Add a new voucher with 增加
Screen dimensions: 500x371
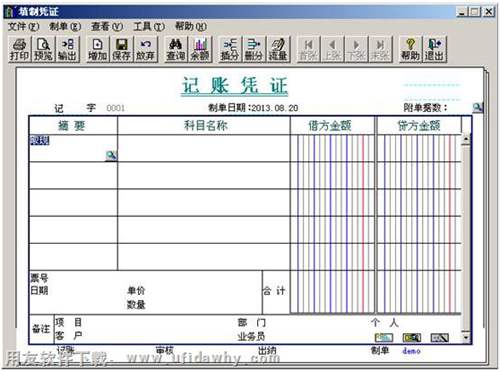click(97, 49)
